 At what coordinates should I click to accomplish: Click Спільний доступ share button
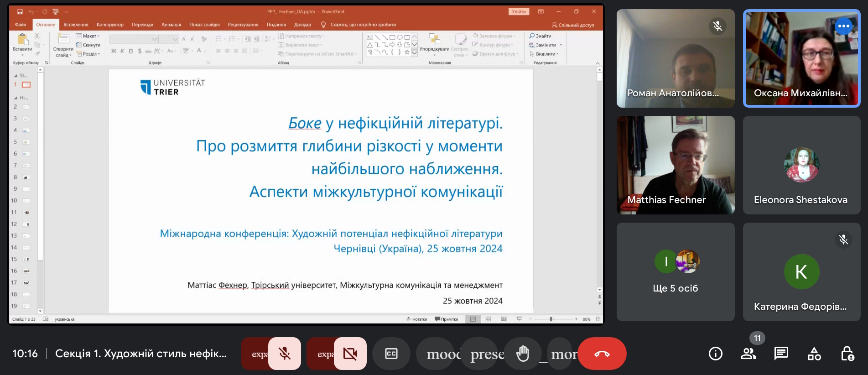(573, 25)
